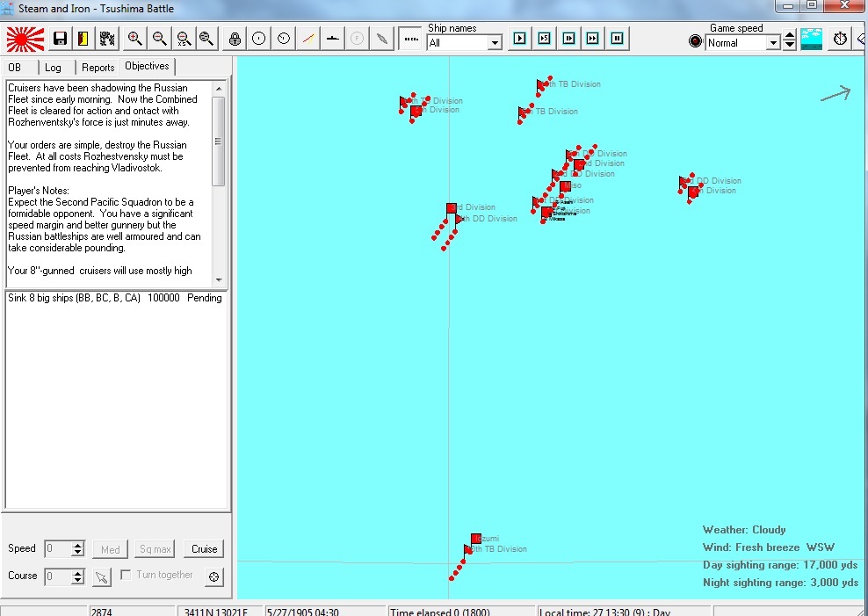
Task: Click the sea and sky weather icon
Action: [x=811, y=39]
